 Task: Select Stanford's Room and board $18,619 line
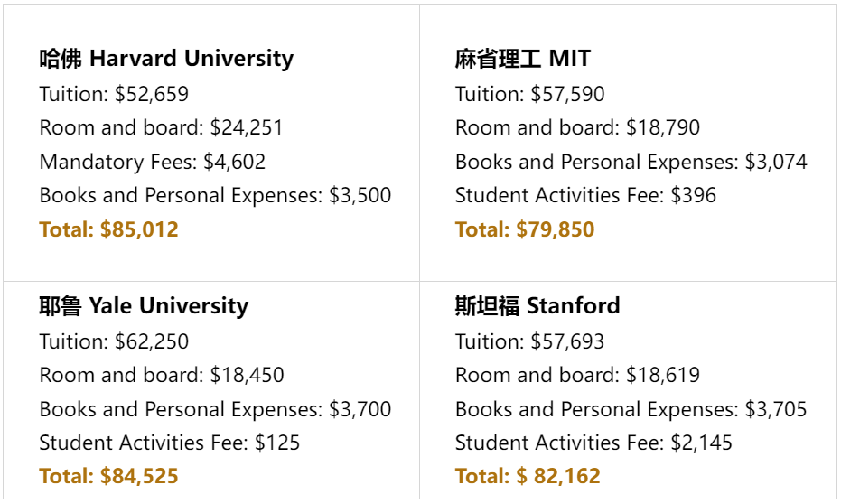[577, 375]
